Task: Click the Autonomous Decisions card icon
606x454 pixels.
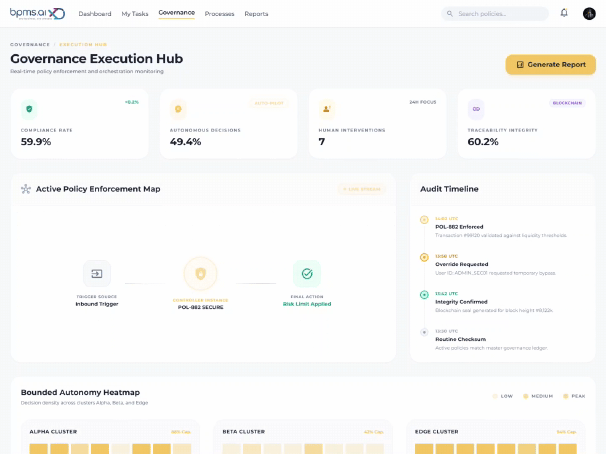Action: click(178, 109)
